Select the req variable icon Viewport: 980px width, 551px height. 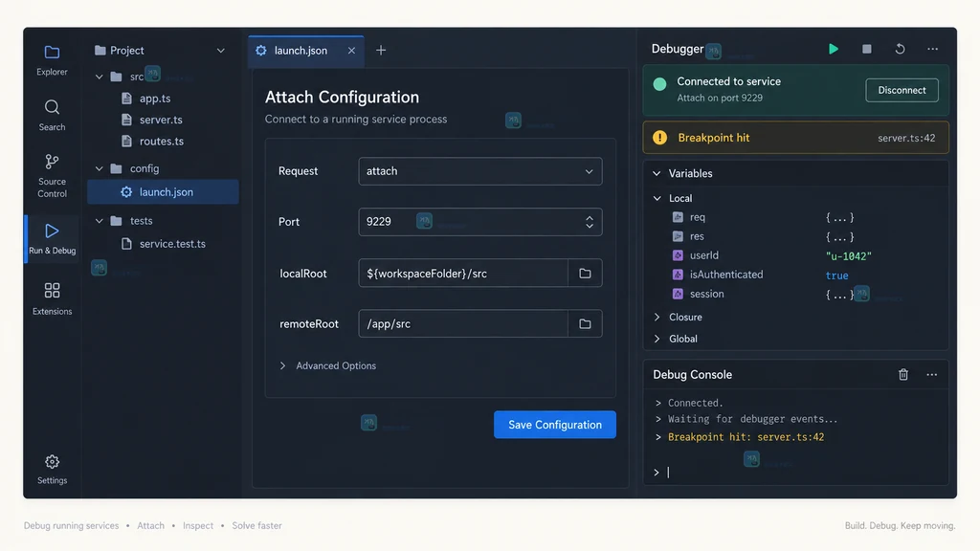point(678,217)
